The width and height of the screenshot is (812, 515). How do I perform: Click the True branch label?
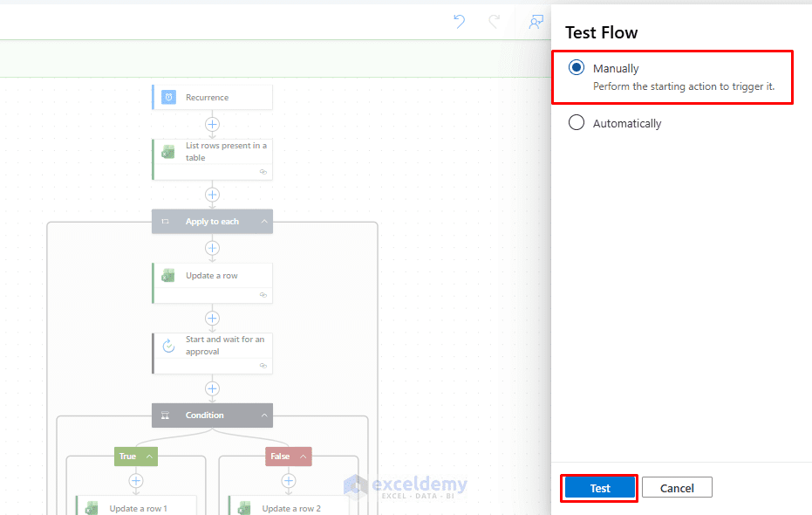click(127, 456)
